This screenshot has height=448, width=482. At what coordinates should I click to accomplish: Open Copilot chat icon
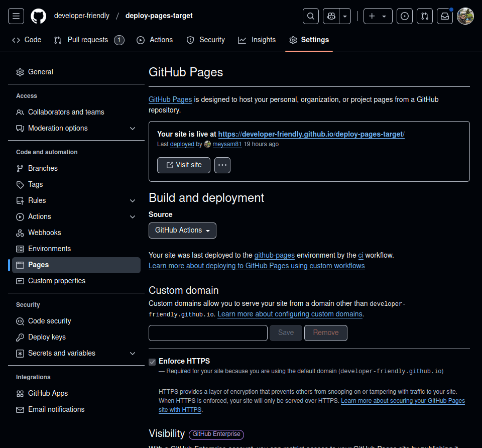tap(331, 16)
